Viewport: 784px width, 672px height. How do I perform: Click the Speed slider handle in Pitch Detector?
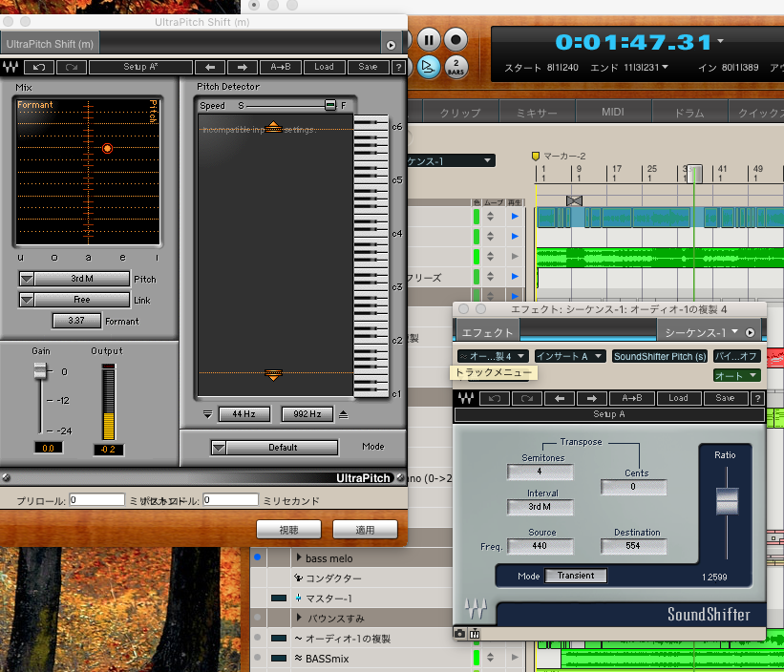click(330, 105)
